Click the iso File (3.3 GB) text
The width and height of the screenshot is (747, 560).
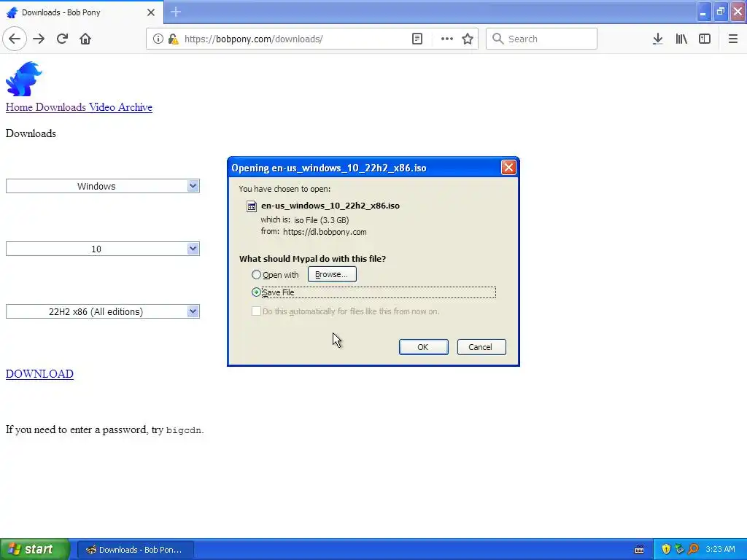coord(322,220)
